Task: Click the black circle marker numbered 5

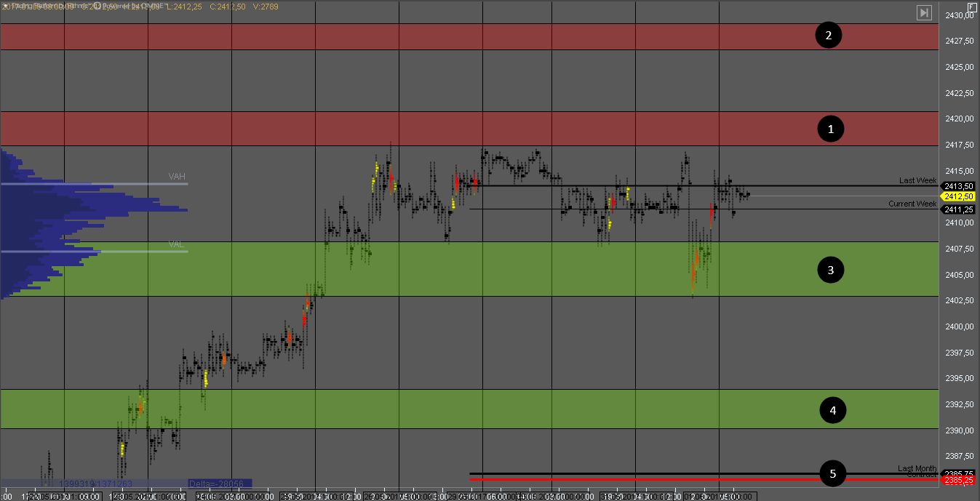Action: 833,474
